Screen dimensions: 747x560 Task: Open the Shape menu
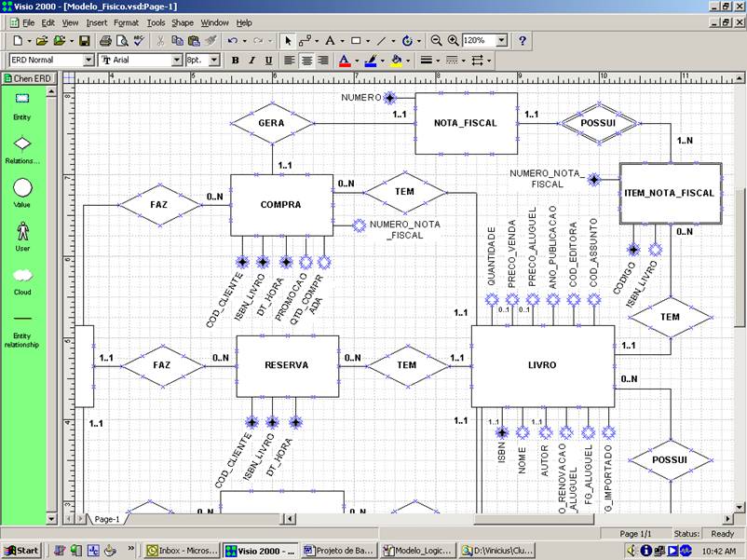click(183, 22)
